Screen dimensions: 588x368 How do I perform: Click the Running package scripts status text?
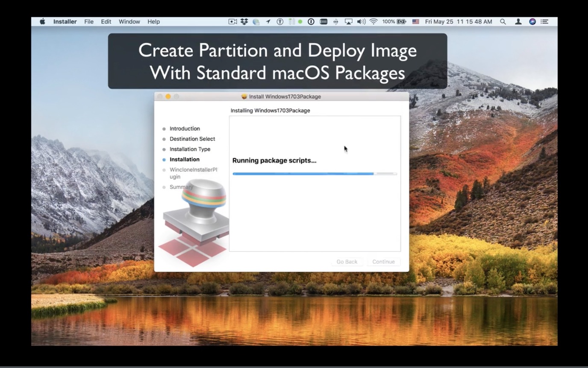274,161
